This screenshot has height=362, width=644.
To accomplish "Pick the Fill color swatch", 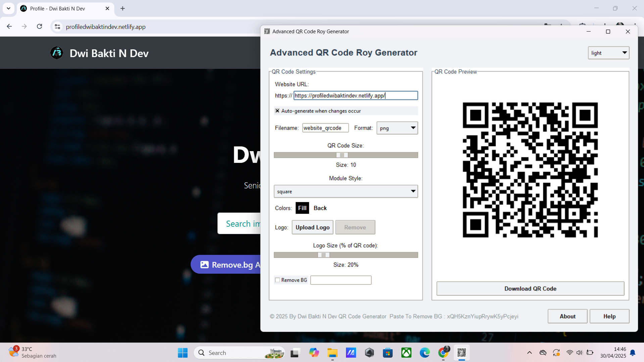I will 302,208.
